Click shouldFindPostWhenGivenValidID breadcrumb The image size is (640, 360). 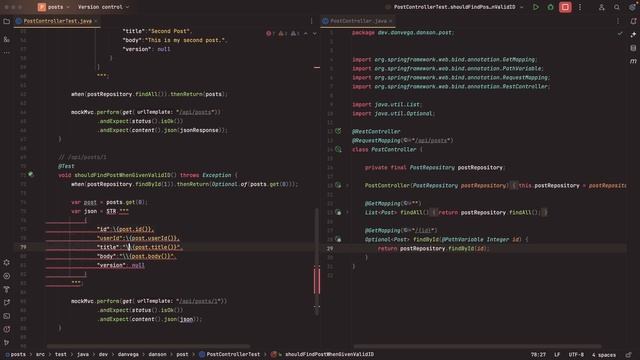322,354
